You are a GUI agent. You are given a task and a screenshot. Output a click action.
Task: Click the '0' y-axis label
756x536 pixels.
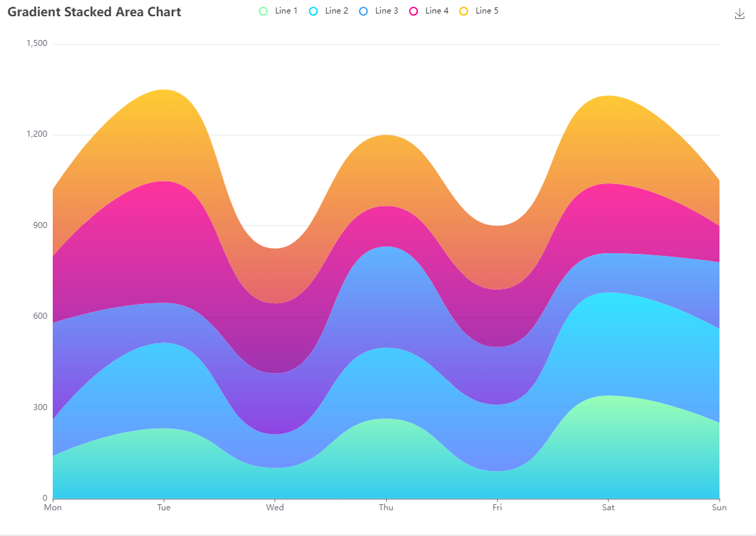click(x=45, y=498)
